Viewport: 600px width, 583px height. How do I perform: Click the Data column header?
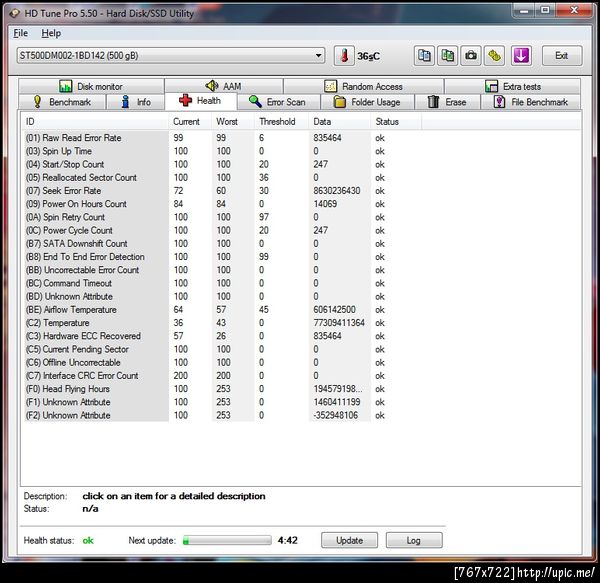coord(339,122)
